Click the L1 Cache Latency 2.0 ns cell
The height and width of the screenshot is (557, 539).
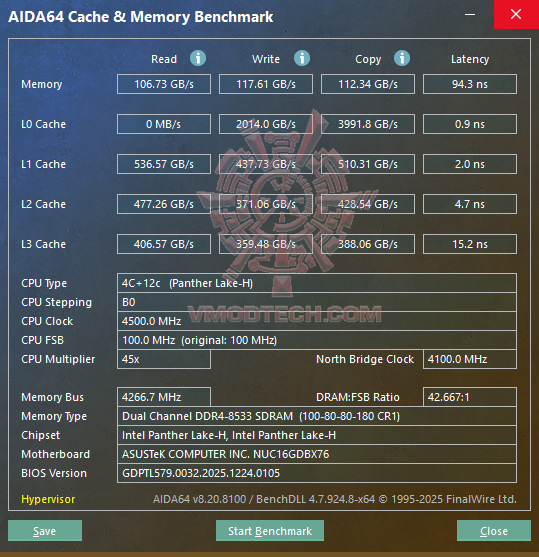470,164
